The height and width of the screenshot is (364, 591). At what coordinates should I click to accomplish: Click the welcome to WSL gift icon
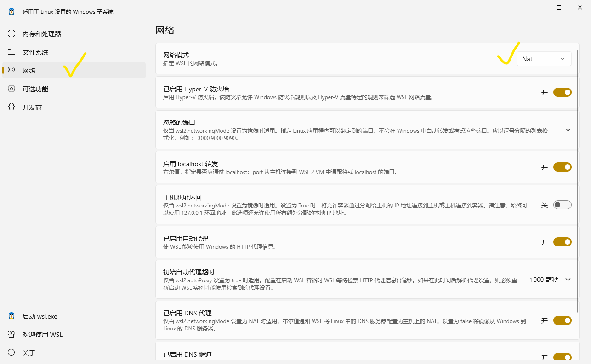tap(12, 335)
